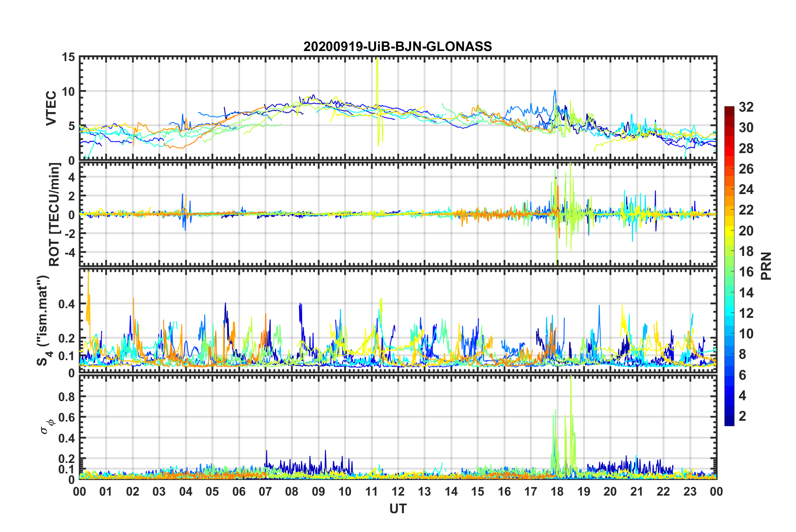Click x-axis tick label 01
Screen dimensions: 796x532
coord(106,491)
